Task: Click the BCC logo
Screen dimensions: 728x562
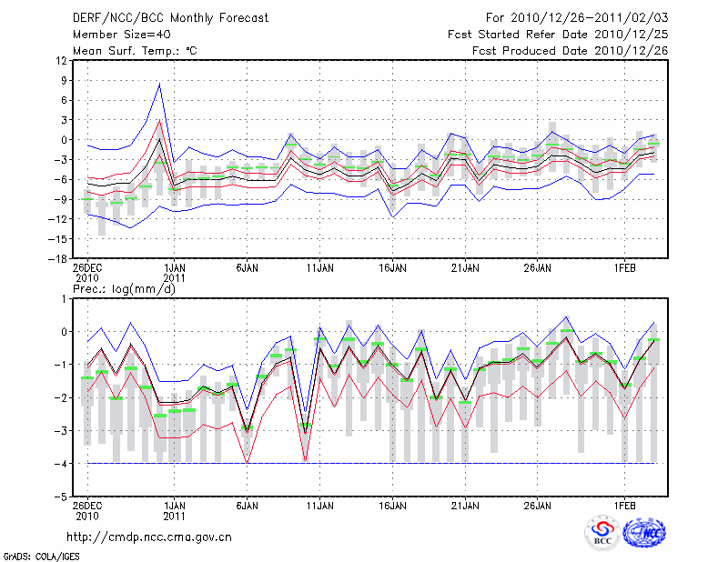Action: click(x=602, y=533)
